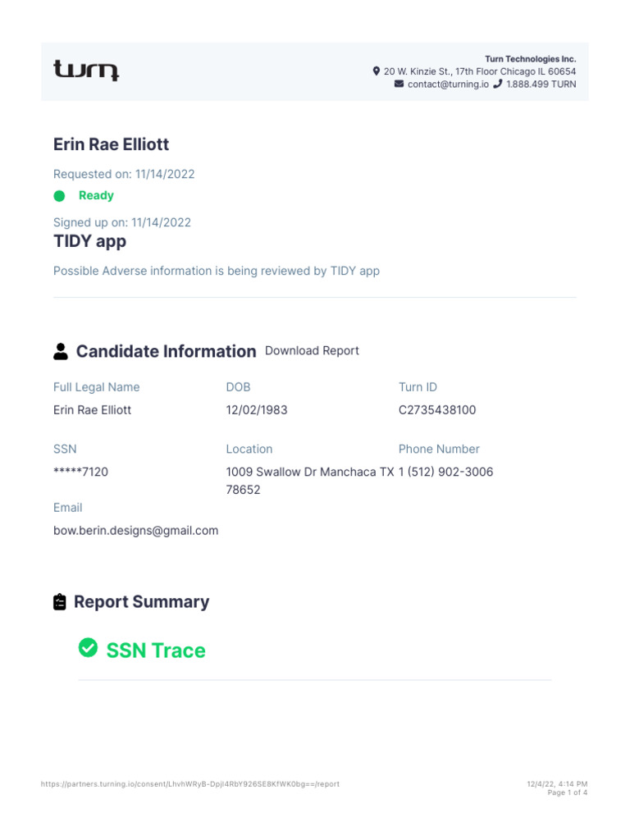Click the TIDY app heading
630x840 pixels.
tap(90, 242)
